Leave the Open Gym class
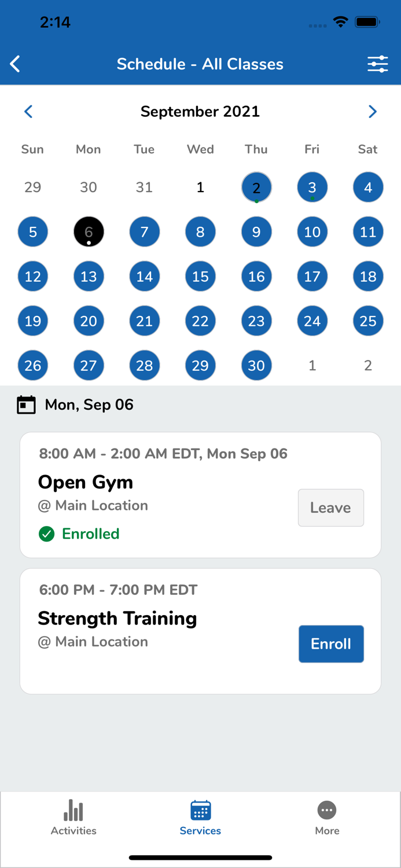This screenshot has height=868, width=401. (x=330, y=507)
